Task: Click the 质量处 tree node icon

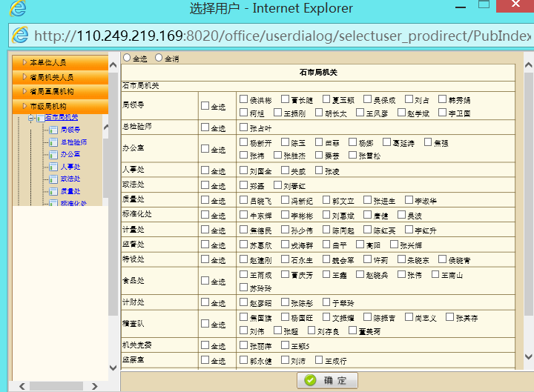Action: [53, 192]
